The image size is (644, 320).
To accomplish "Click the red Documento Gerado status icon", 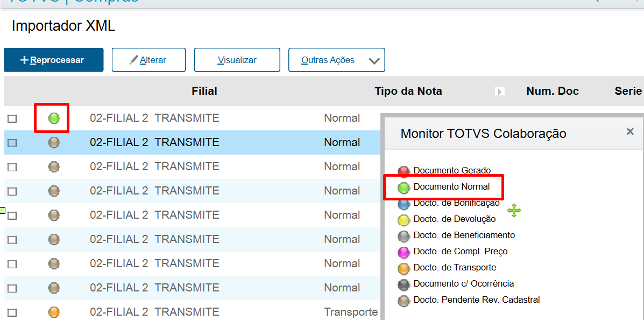I will click(x=405, y=171).
